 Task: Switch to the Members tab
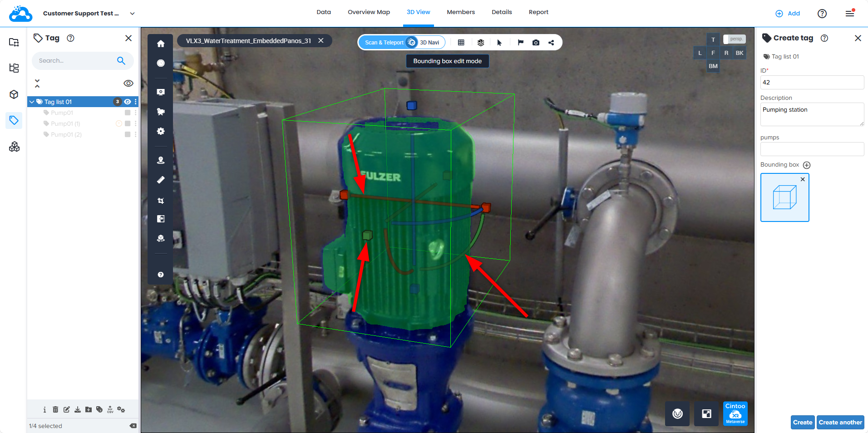461,12
